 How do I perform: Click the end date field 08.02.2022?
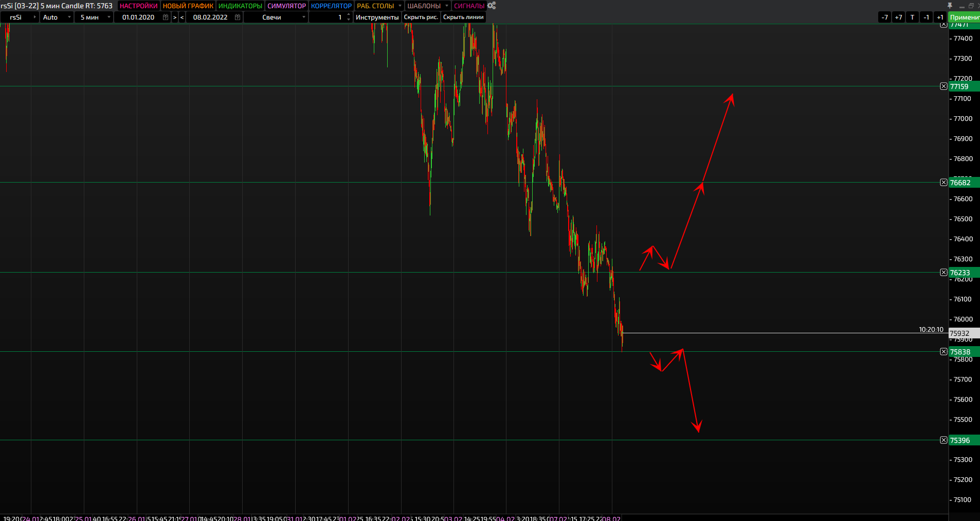(x=210, y=17)
